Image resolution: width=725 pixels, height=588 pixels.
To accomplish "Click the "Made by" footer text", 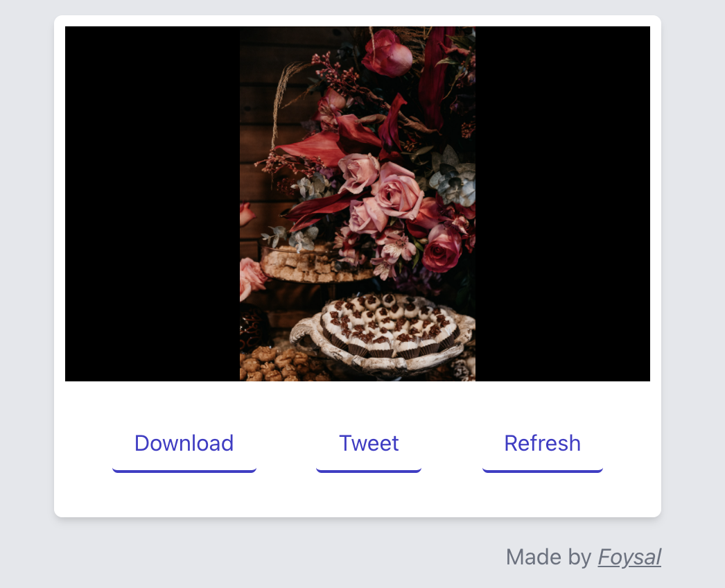I will (548, 557).
